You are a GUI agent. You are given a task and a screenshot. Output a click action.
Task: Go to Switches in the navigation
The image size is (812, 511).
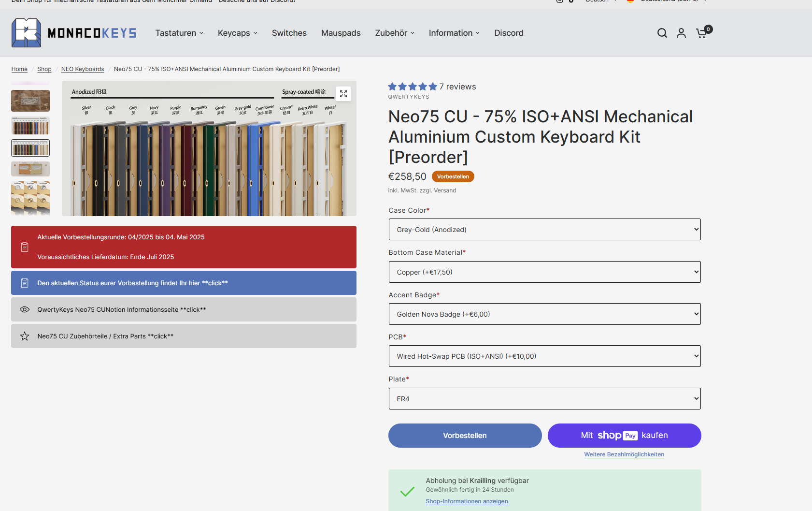point(289,33)
